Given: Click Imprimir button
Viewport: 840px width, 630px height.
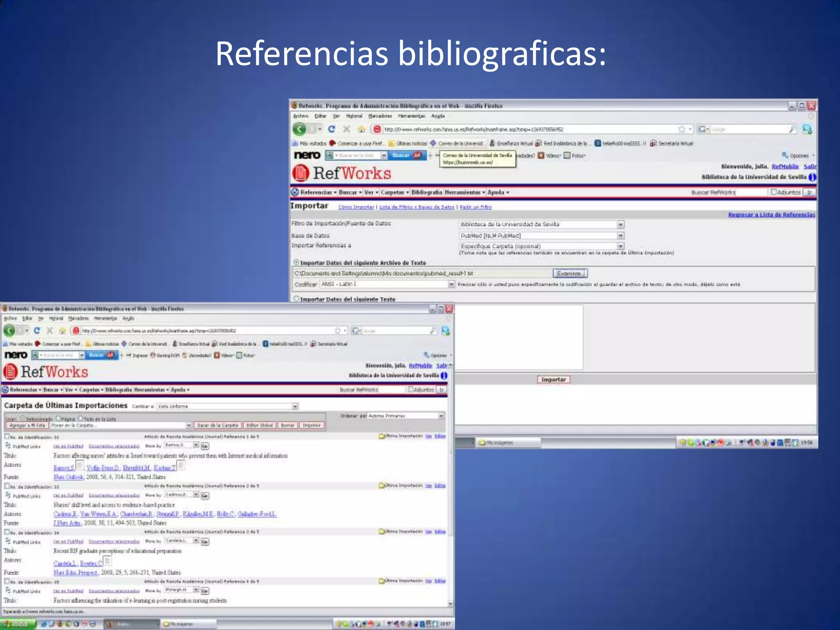Looking at the screenshot, I should pos(312,425).
